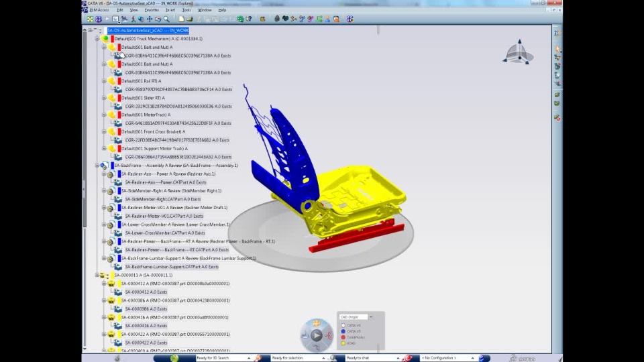Image resolution: width=644 pixels, height=362 pixels.
Task: Click red color swatch of Default(S01 Front Cross Bracket)
Action: pos(119,132)
